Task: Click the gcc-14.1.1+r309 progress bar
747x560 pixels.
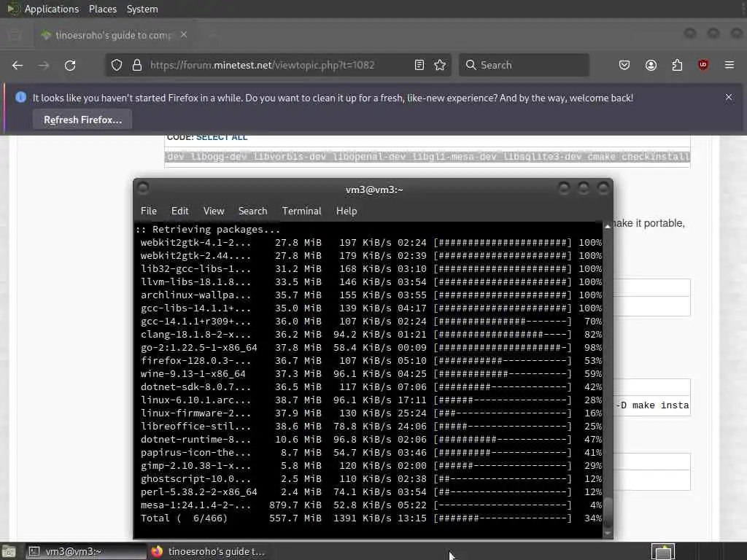Action: point(502,322)
